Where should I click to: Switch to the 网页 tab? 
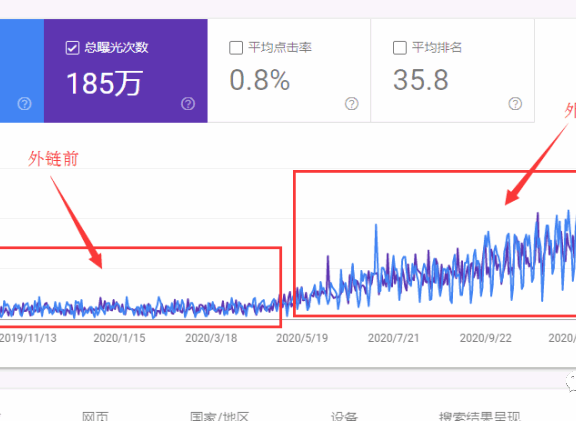pos(95,416)
